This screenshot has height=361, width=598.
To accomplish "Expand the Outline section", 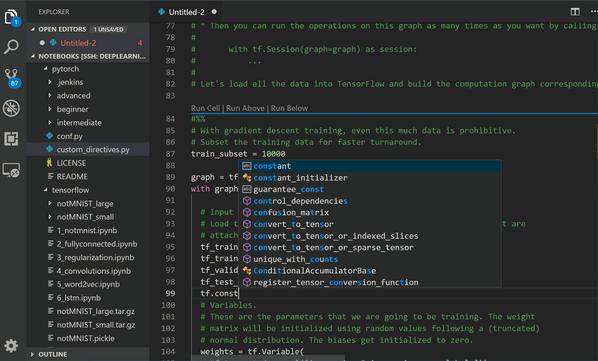I will coord(33,354).
